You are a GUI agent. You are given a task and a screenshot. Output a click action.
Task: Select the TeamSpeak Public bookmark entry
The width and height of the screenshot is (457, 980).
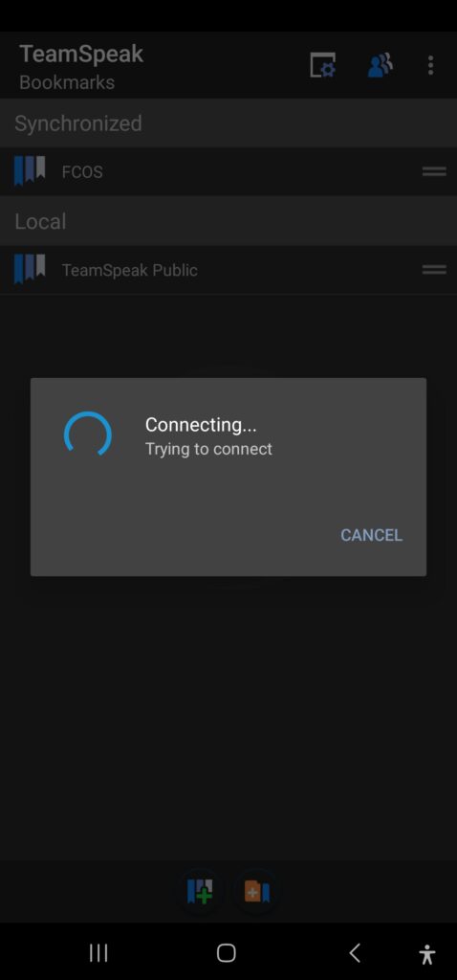[x=228, y=270]
